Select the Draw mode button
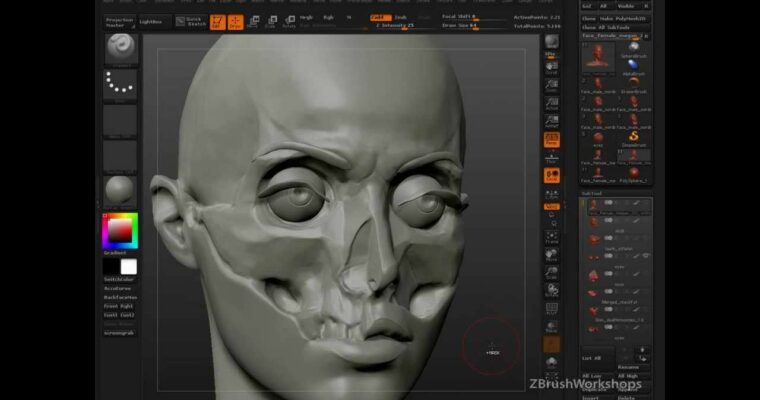 coord(236,22)
